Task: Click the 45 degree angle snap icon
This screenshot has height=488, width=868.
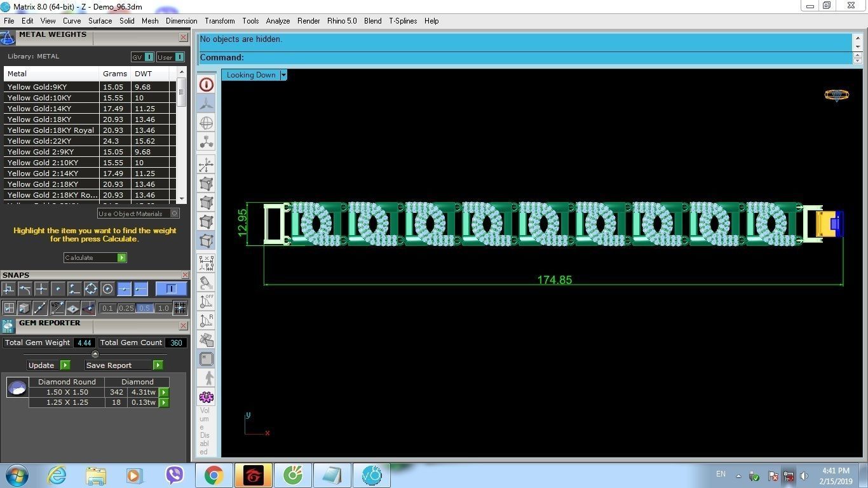Action: click(58, 308)
